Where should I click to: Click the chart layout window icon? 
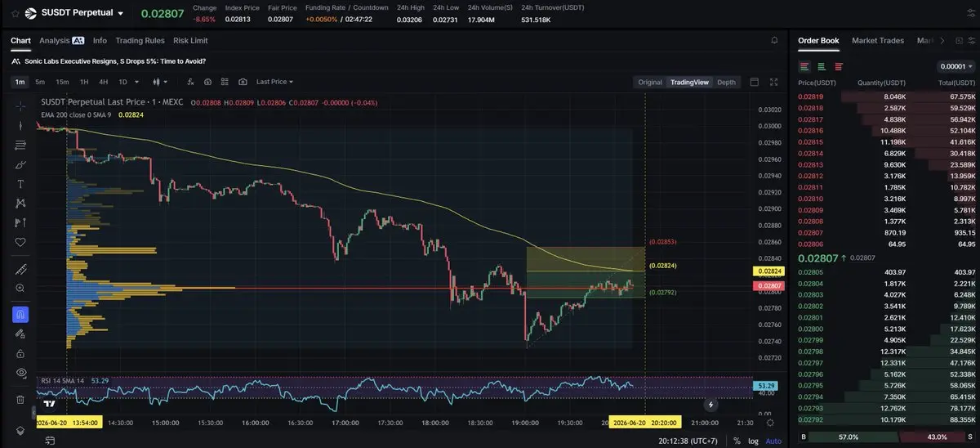click(x=754, y=82)
